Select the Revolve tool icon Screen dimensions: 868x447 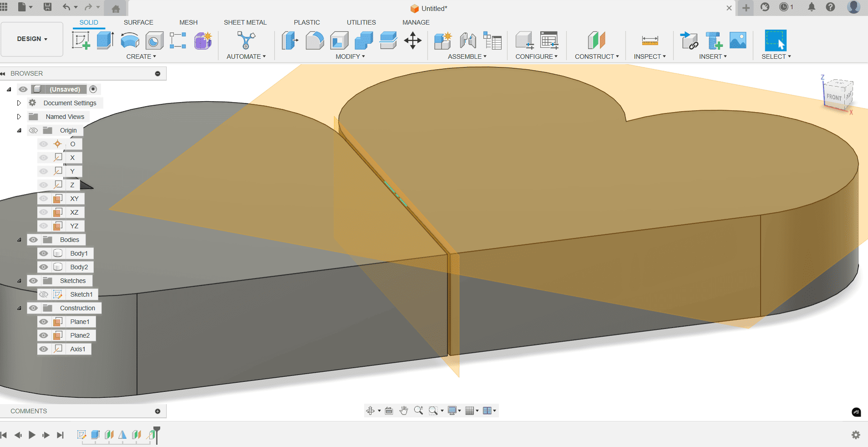pos(130,41)
